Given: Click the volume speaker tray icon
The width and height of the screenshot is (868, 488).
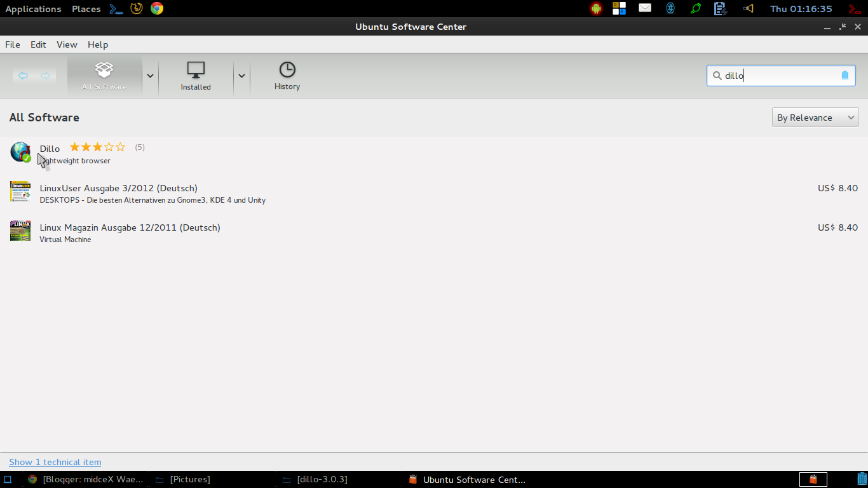Looking at the screenshot, I should click(748, 8).
